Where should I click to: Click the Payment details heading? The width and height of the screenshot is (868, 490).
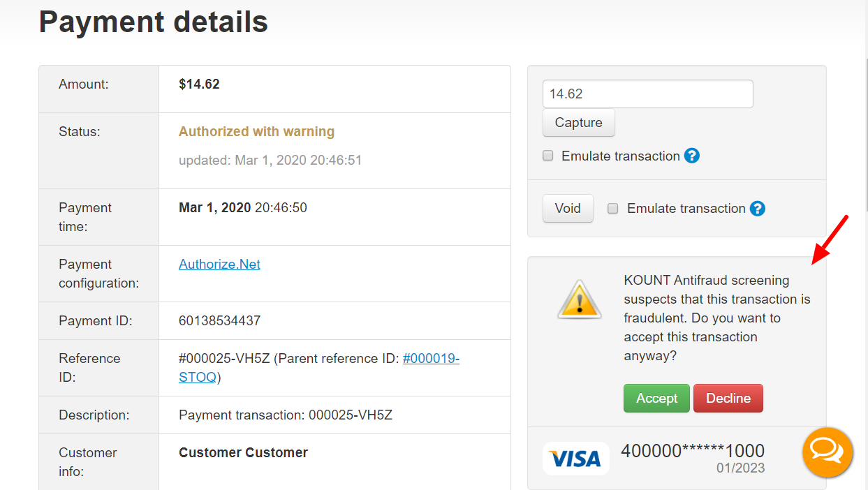(x=154, y=22)
